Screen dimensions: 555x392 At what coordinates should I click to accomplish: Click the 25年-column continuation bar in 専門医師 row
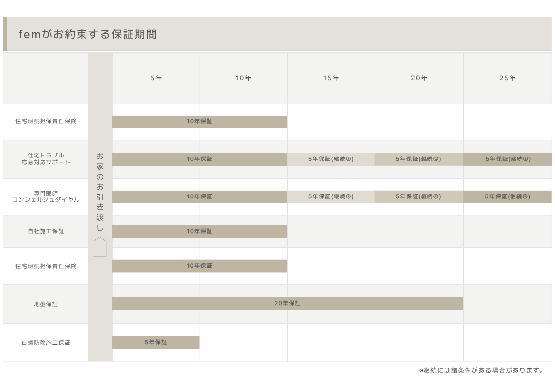pos(507,196)
